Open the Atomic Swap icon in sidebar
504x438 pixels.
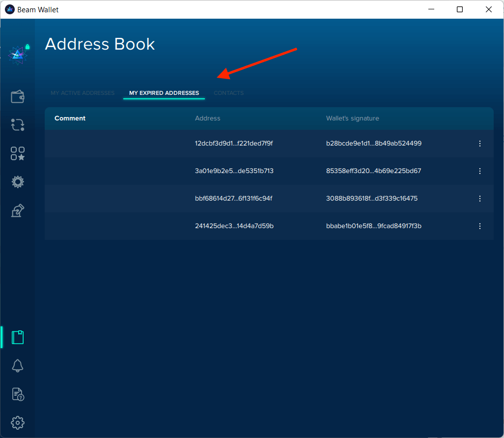[18, 125]
